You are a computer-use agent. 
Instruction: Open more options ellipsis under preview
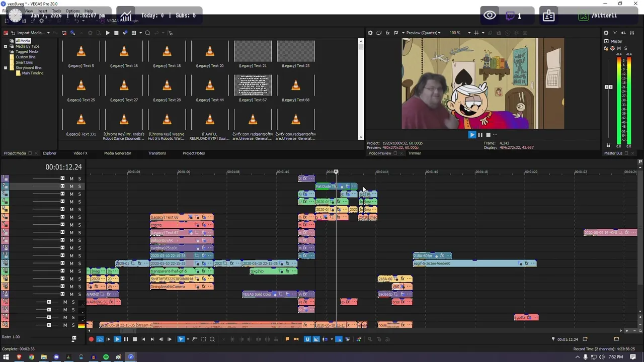click(x=495, y=135)
